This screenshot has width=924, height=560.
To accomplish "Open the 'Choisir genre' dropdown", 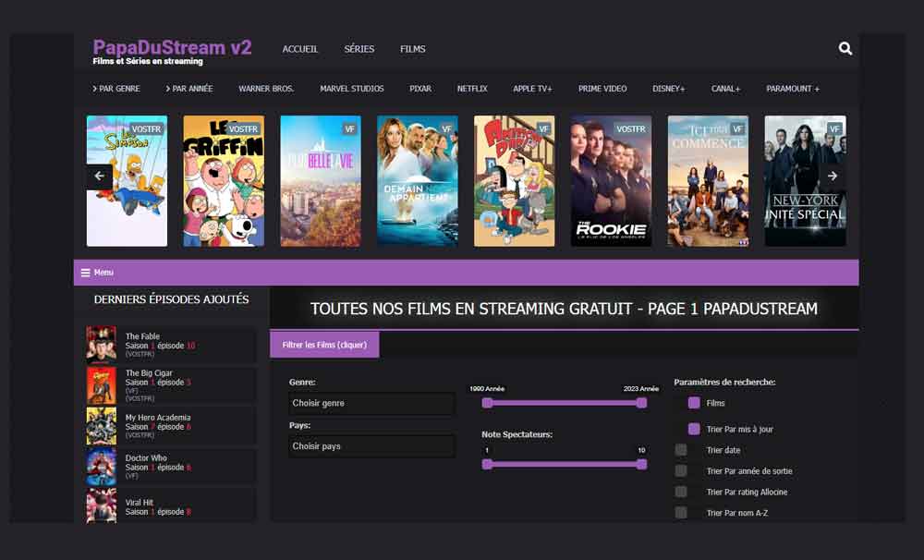I will 371,404.
